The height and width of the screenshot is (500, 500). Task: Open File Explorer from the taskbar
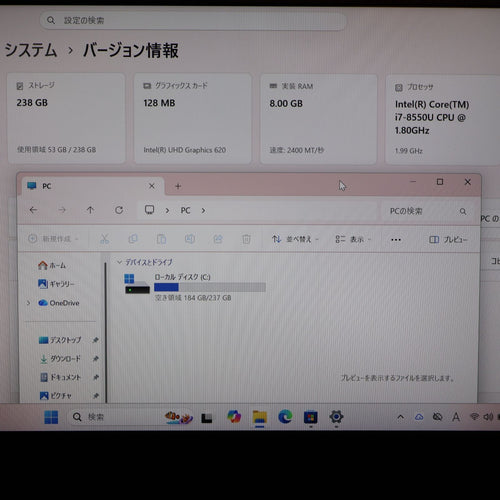(x=260, y=417)
